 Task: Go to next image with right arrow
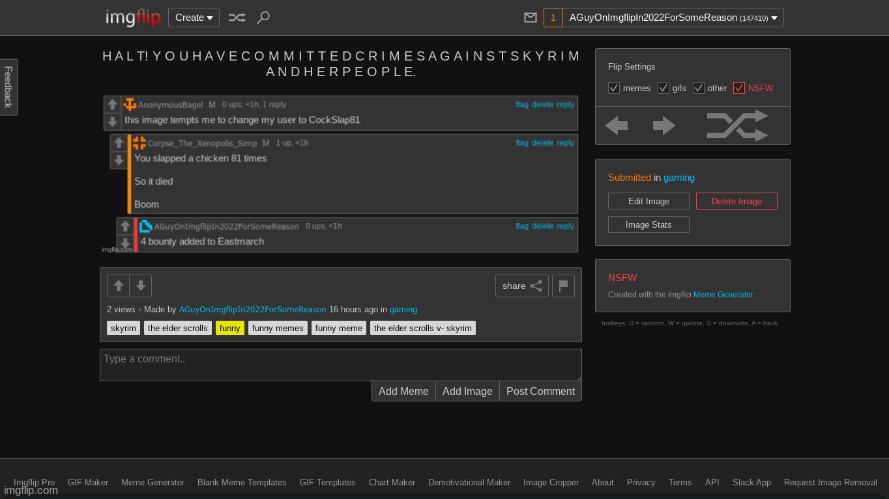pyautogui.click(x=663, y=125)
